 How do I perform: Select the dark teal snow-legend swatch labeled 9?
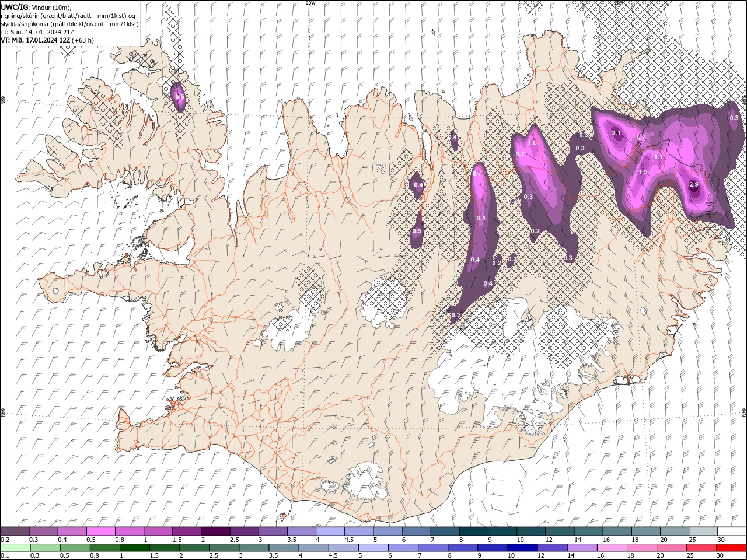[502, 531]
